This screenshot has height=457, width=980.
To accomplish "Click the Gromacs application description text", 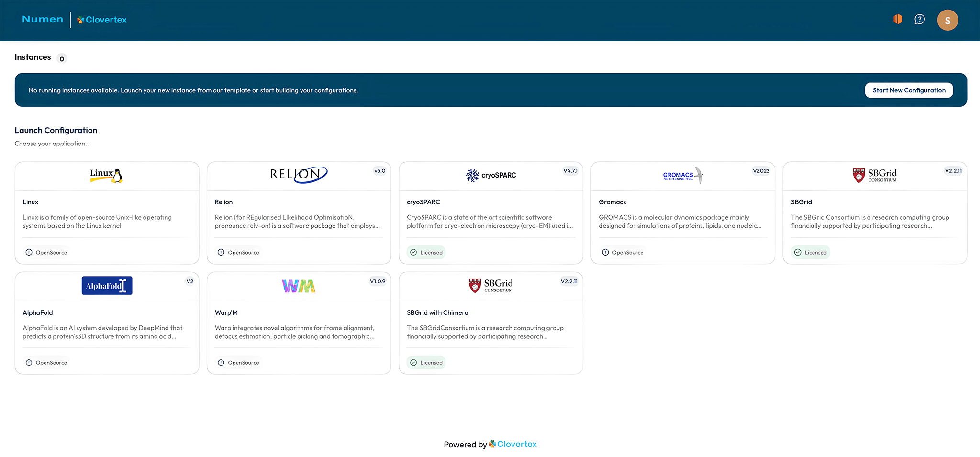I will (x=679, y=222).
